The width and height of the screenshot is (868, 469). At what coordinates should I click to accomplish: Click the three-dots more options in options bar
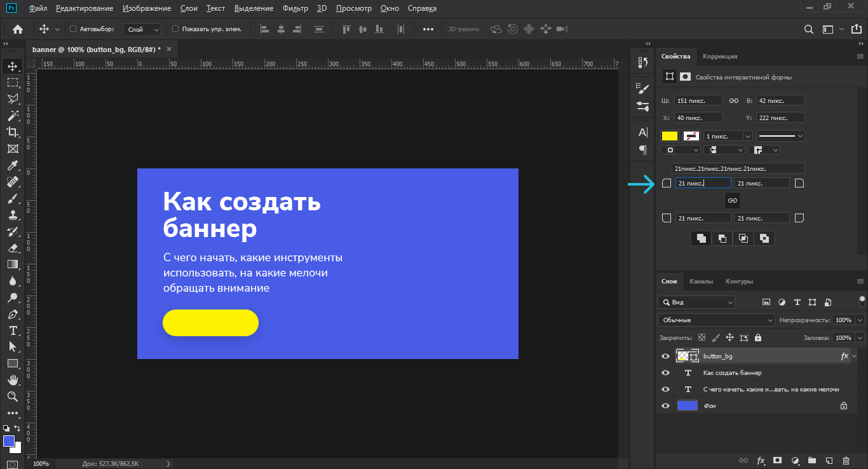click(x=428, y=29)
